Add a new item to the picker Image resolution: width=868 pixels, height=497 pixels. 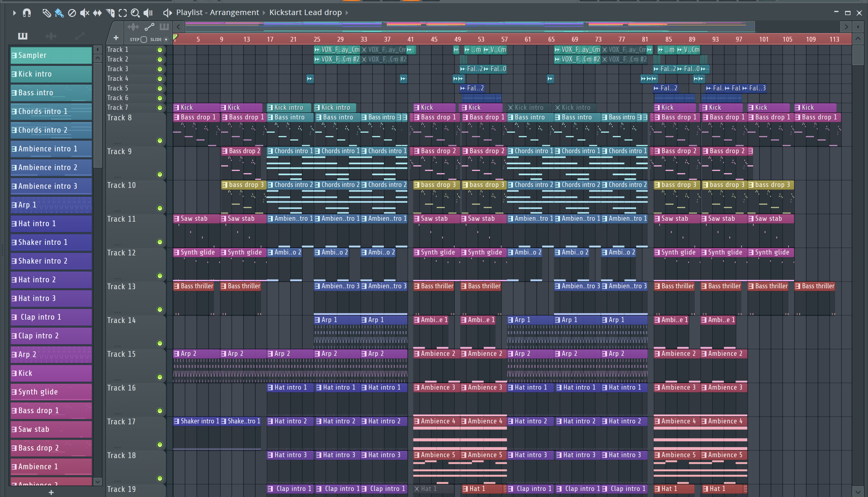tap(51, 492)
